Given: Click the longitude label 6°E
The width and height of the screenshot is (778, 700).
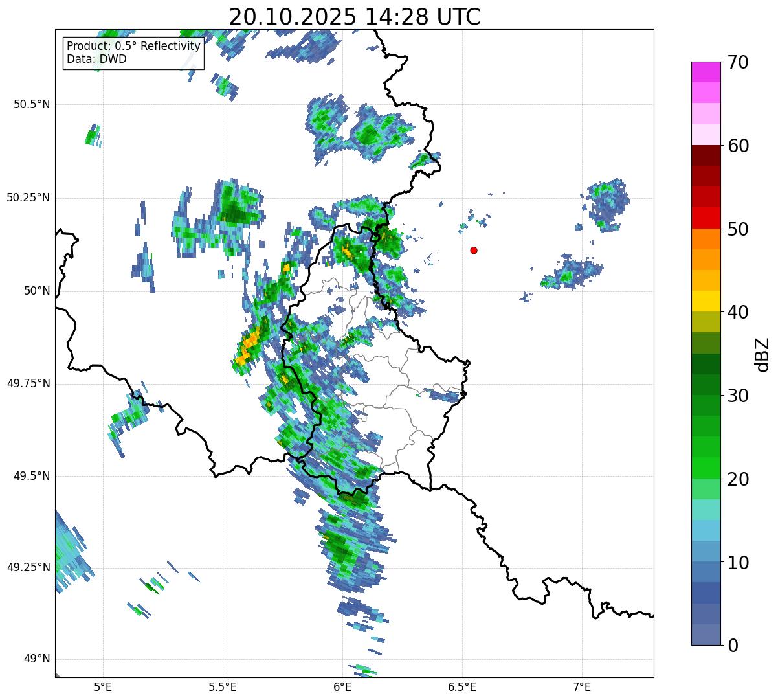Looking at the screenshot, I should pyautogui.click(x=342, y=686).
